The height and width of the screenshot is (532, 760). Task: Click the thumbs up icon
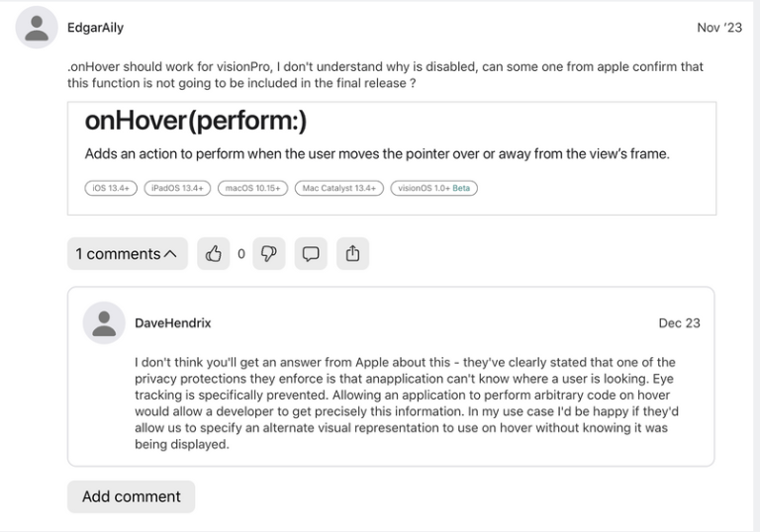click(x=213, y=254)
